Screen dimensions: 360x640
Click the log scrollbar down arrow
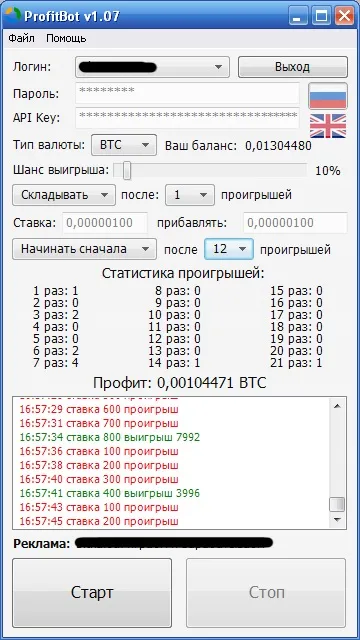click(x=337, y=520)
